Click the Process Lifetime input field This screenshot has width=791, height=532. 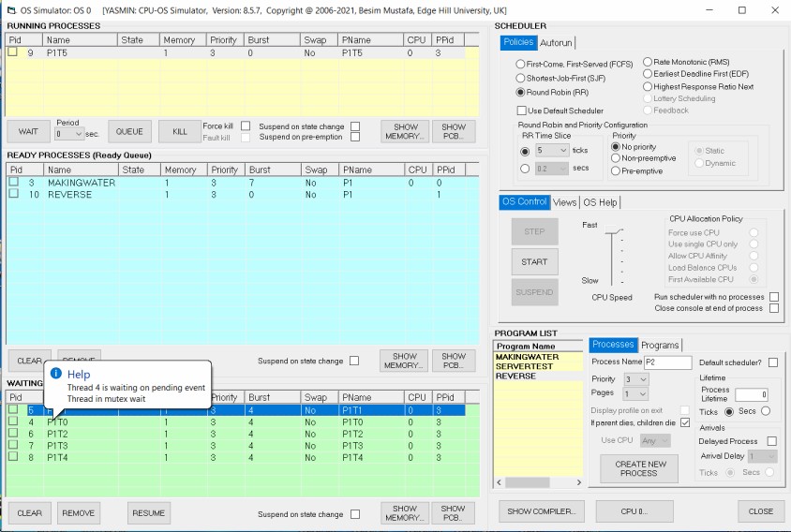coord(752,394)
